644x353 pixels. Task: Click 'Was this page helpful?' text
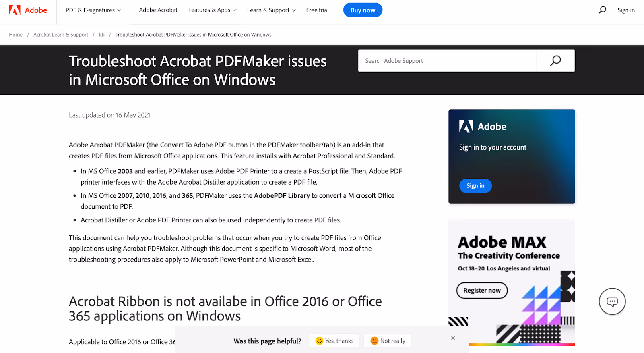267,341
